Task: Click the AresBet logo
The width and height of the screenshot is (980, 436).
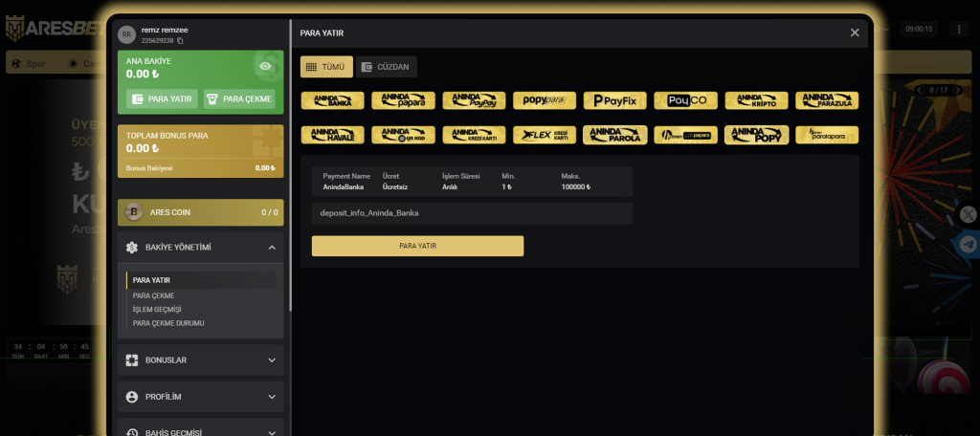Action: tap(55, 28)
